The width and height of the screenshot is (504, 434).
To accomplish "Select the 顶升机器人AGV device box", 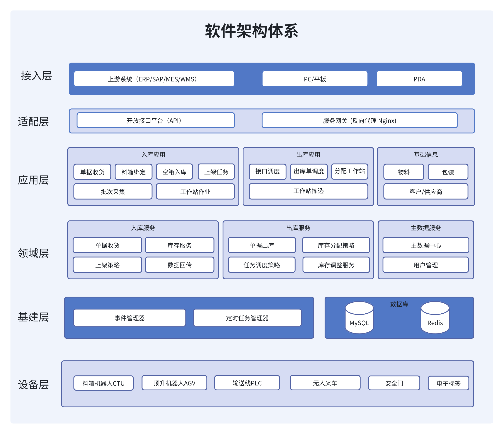I will (175, 383).
